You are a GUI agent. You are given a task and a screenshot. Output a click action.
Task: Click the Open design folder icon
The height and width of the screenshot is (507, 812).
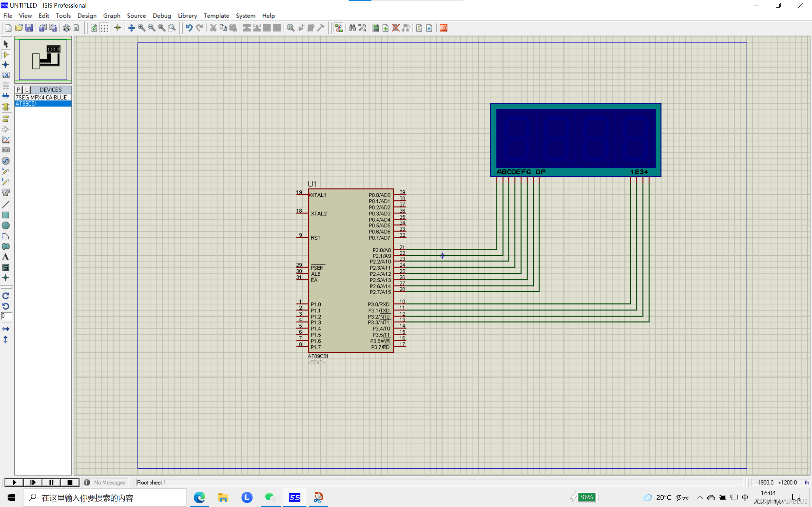pyautogui.click(x=19, y=28)
